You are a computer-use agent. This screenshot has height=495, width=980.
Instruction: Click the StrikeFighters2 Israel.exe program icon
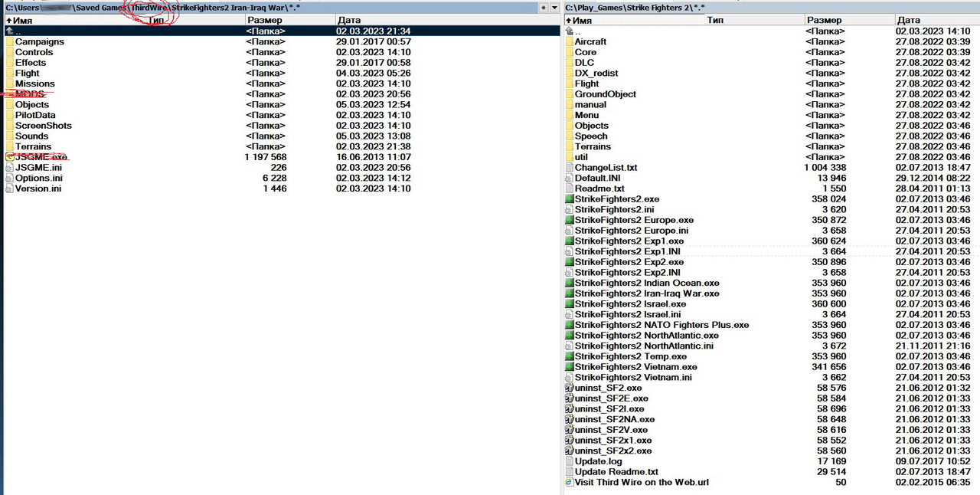(x=569, y=304)
